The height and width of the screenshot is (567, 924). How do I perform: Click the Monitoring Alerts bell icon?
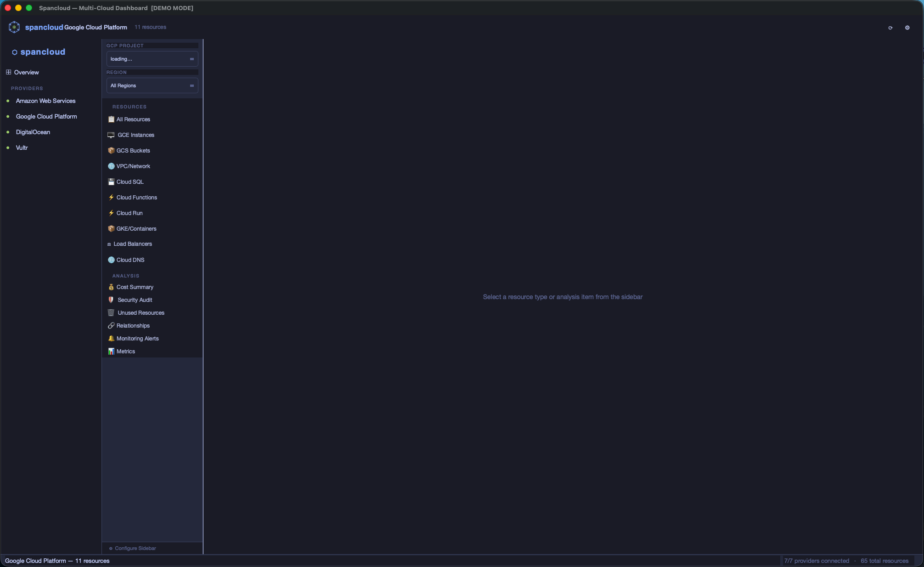click(x=111, y=339)
